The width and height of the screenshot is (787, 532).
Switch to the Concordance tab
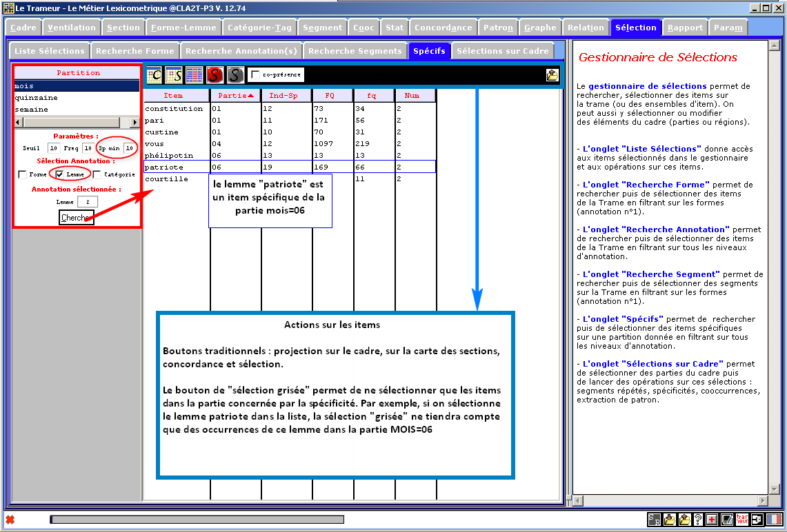pos(444,28)
